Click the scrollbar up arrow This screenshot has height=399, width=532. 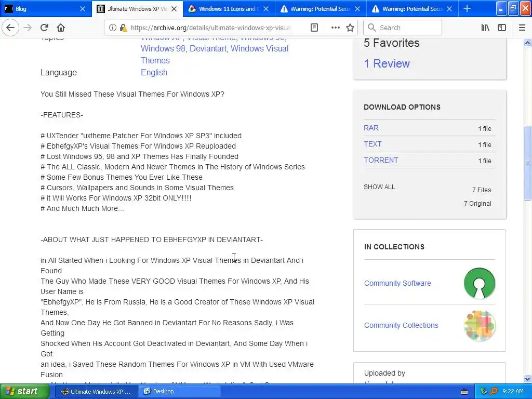click(528, 43)
